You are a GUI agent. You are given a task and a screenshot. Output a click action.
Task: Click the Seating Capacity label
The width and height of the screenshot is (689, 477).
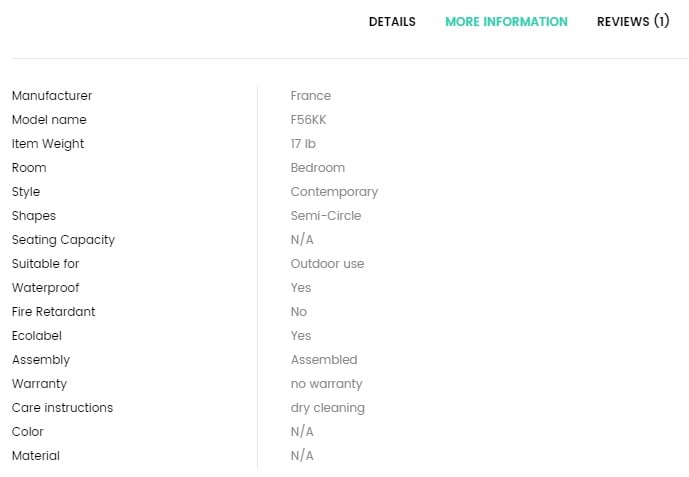(63, 240)
